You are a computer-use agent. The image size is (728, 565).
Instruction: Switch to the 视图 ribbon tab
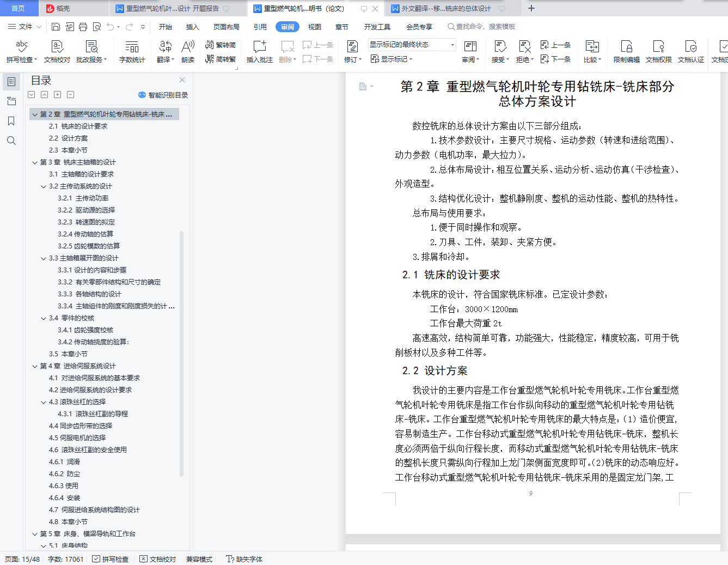click(315, 27)
